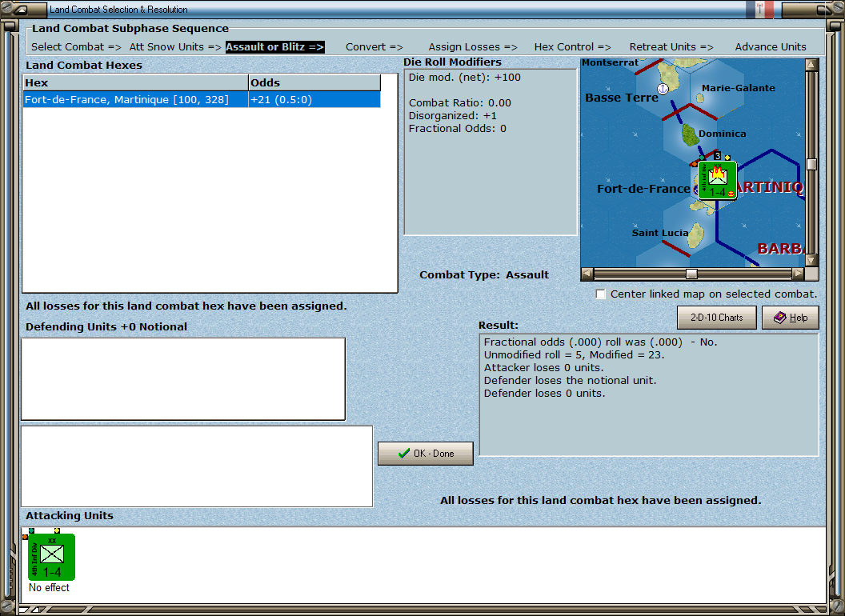Click the Combat Type: Assault label
The height and width of the screenshot is (616, 845).
click(x=484, y=275)
